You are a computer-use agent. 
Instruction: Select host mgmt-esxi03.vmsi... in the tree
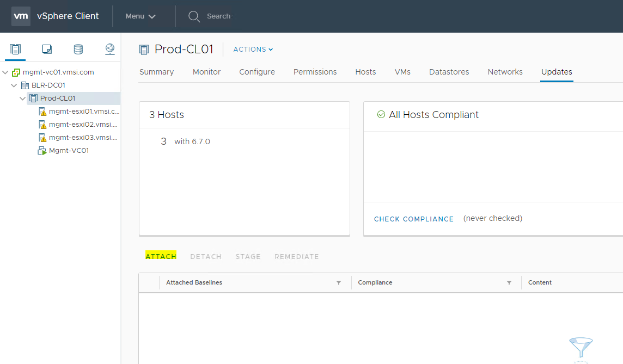point(83,138)
